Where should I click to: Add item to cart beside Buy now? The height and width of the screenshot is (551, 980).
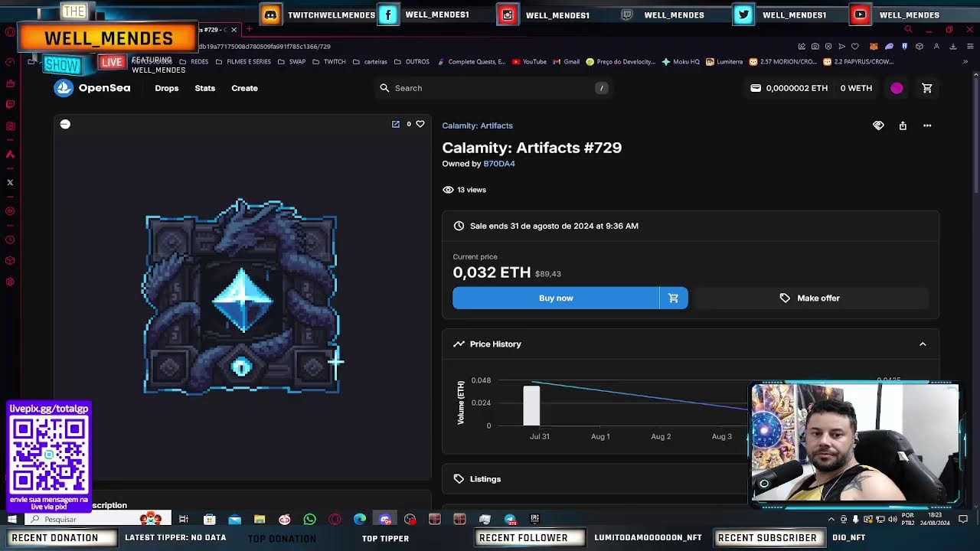(674, 298)
